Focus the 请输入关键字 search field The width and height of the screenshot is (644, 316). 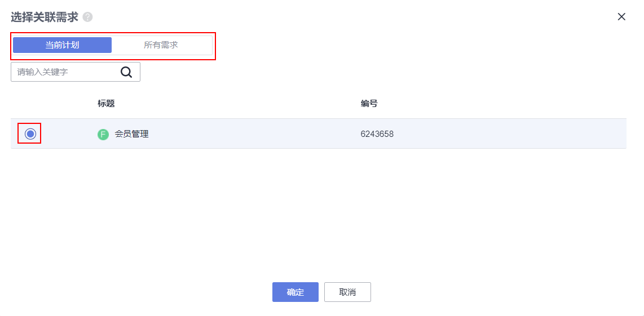click(66, 72)
